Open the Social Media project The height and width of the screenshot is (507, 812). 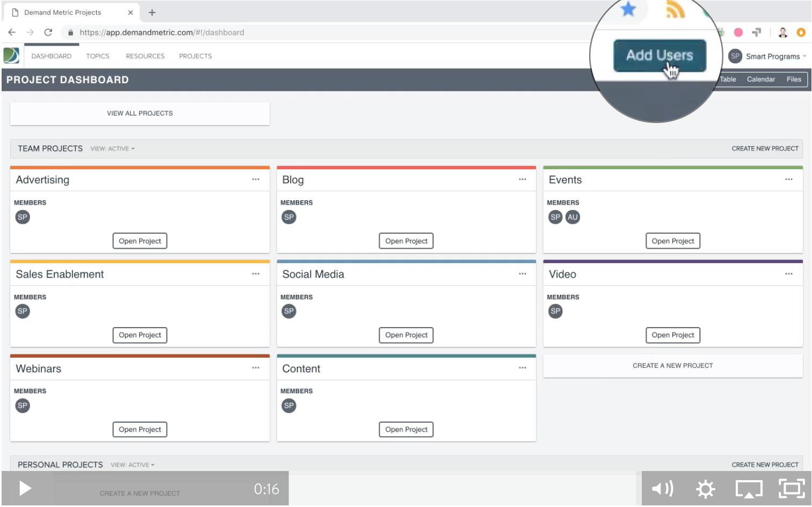click(x=406, y=335)
